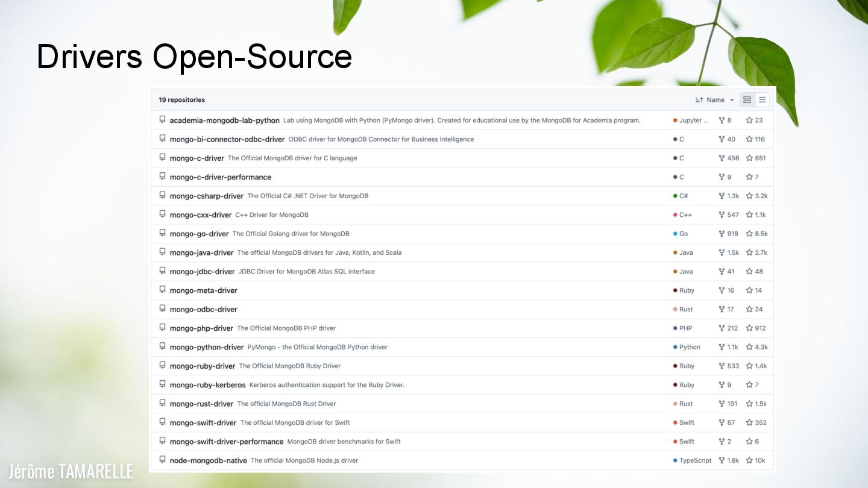Open the mongo-java-driver repository
The image size is (868, 488).
(x=202, y=253)
